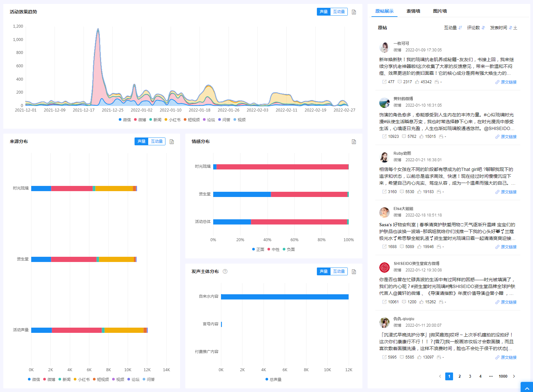Open 原文链接 for Ruby幼熙's post
This screenshot has width=533, height=392.
click(x=506, y=192)
